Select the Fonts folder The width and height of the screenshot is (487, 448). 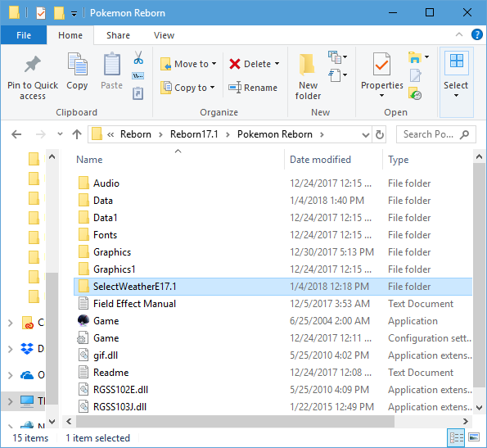pos(273,235)
